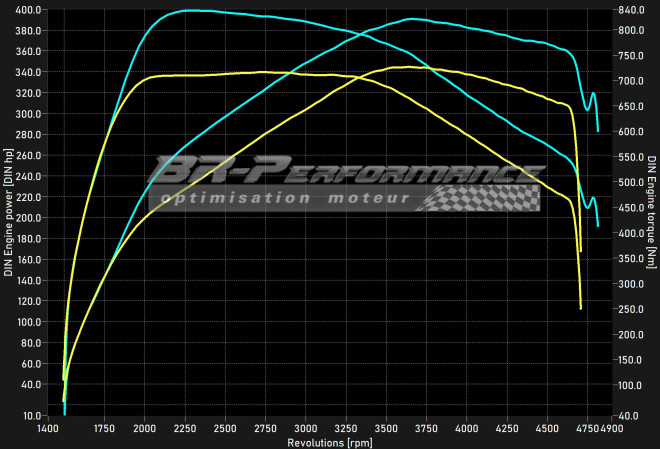The image size is (660, 449).
Task: Click the yellow power curve peak near 3600 rpm
Action: click(x=401, y=67)
